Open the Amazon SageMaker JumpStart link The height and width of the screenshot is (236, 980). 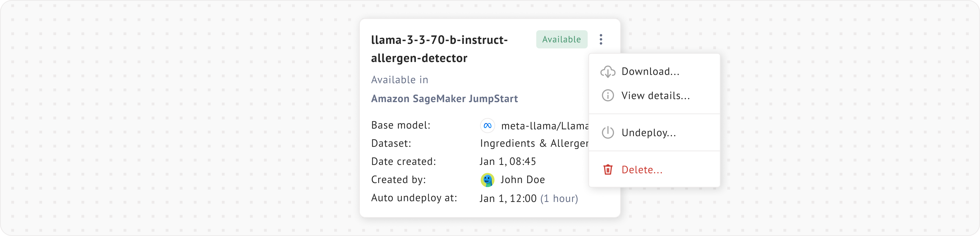(444, 99)
